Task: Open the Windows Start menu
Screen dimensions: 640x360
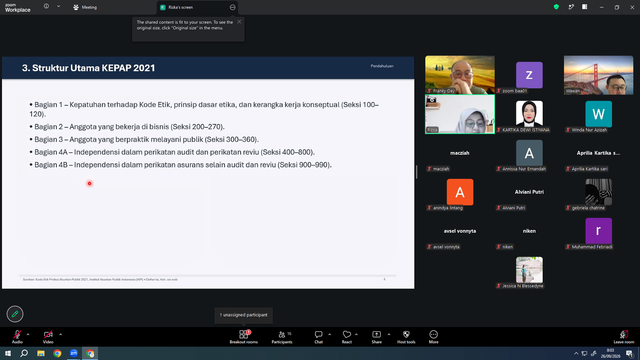Action: point(8,353)
